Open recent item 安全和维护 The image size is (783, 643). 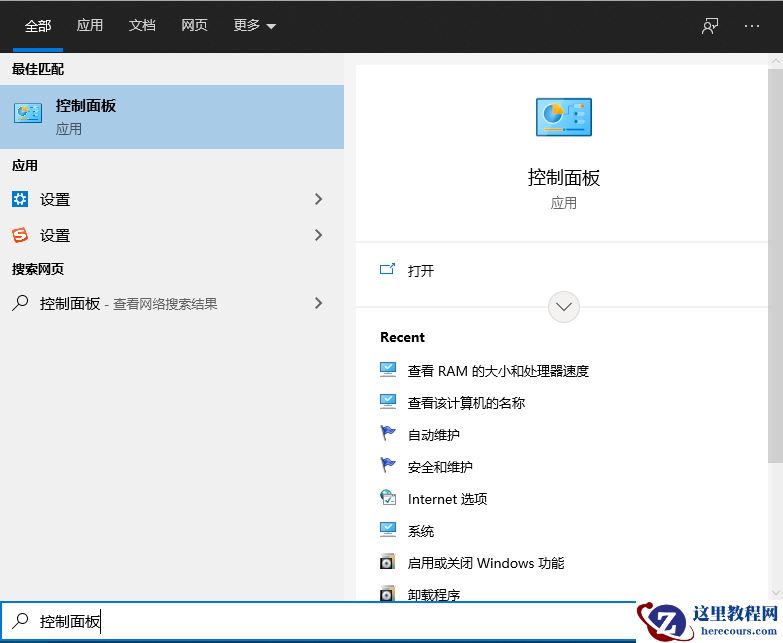point(440,467)
